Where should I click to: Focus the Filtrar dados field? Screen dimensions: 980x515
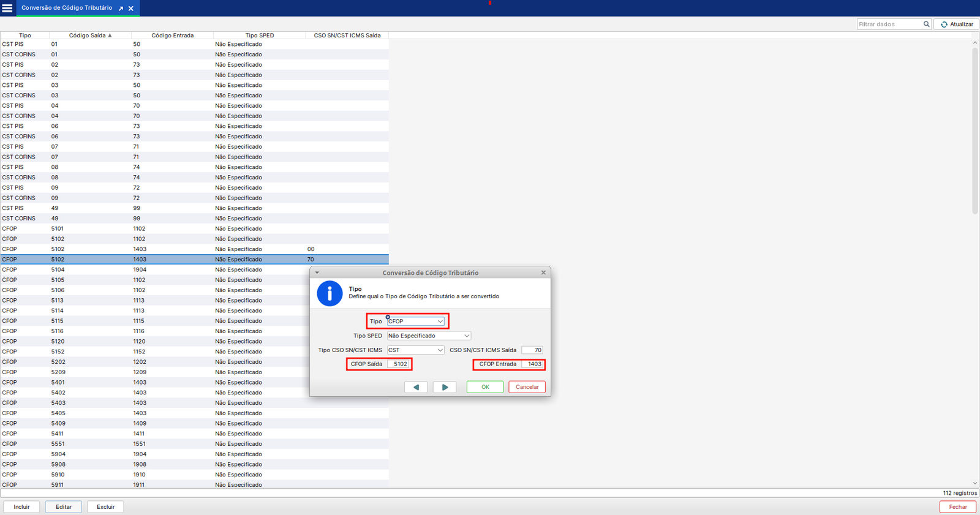(889, 24)
